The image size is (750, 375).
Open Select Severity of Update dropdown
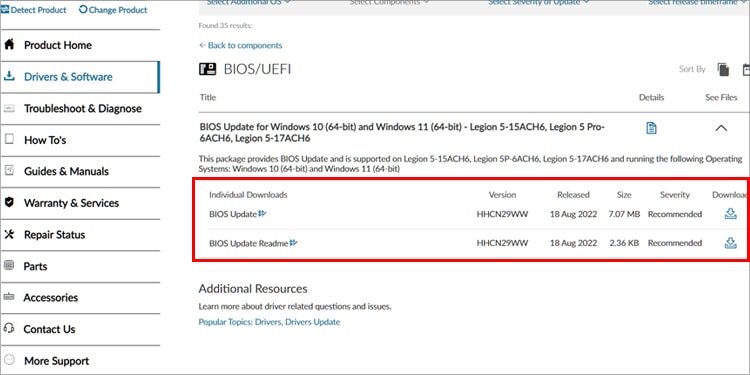tap(539, 3)
